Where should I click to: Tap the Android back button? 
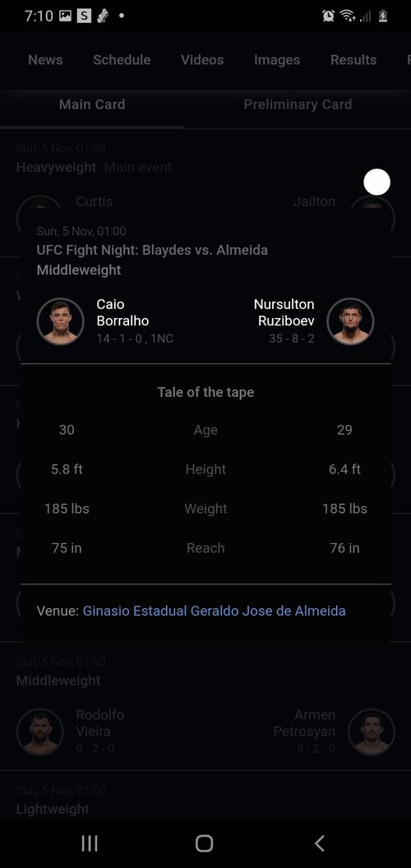pos(319,843)
